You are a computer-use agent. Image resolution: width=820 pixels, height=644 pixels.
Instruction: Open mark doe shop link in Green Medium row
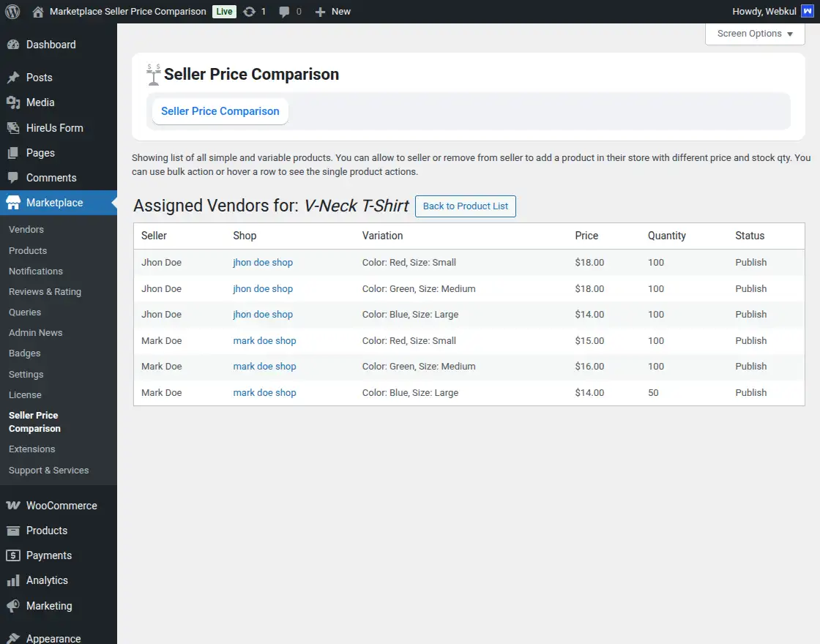pos(264,367)
